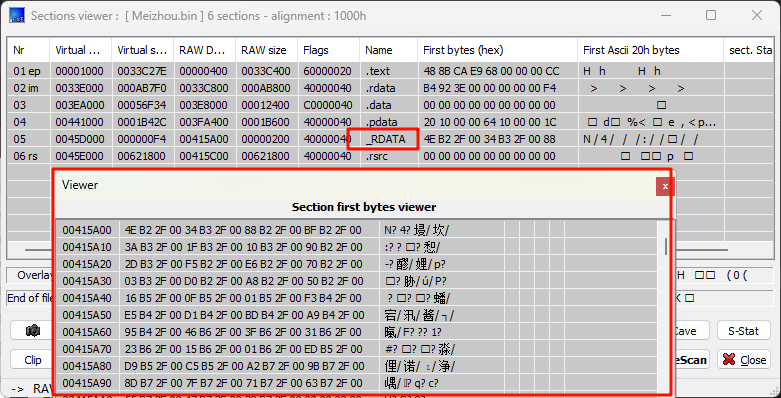Click viewer offset 00415A00 row
This screenshot has height=398, width=781.
pos(88,230)
